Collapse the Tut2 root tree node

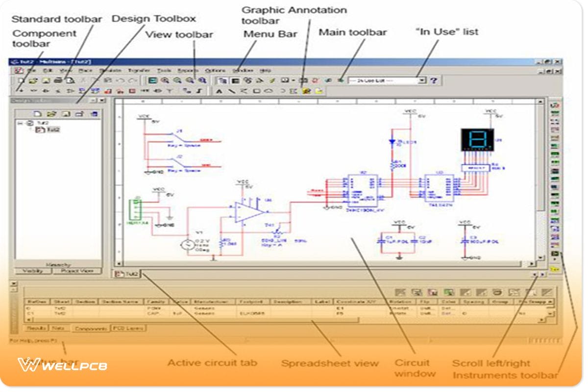tap(21, 123)
